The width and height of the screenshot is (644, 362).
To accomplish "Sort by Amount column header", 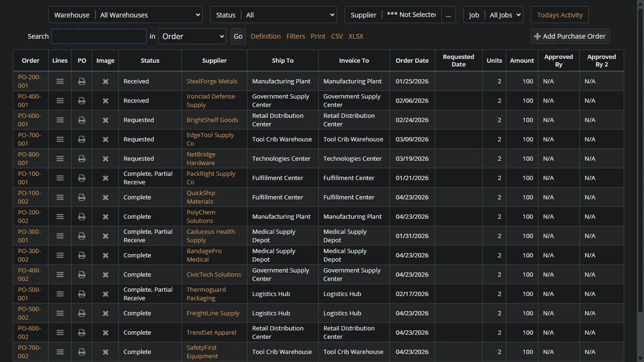I will pyautogui.click(x=522, y=60).
